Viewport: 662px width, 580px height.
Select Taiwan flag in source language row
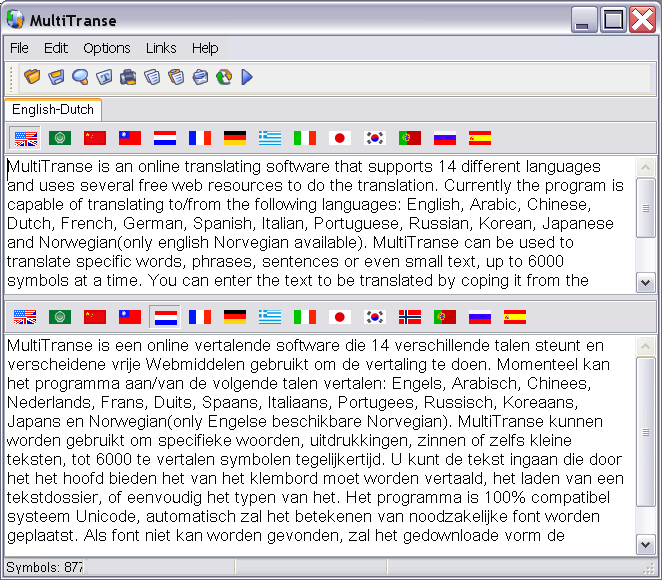(x=130, y=138)
